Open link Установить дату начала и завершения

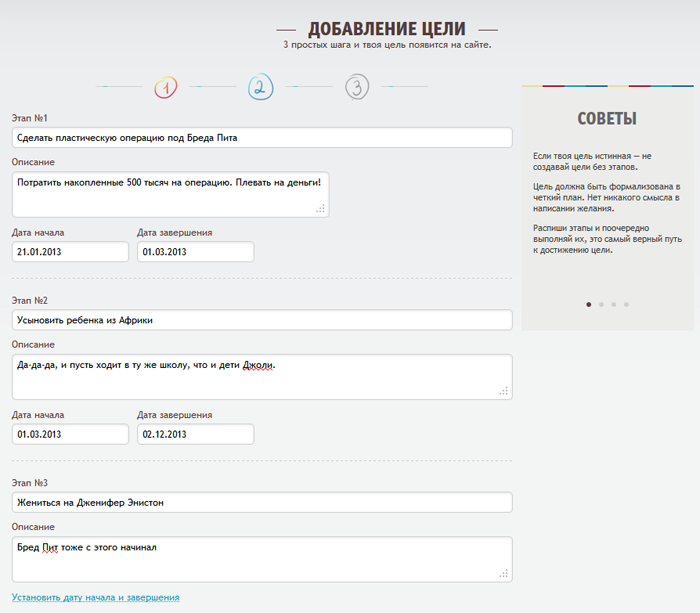tap(96, 597)
